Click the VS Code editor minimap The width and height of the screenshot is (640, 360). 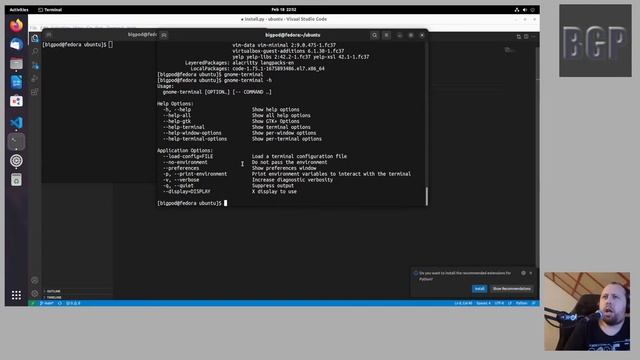pos(509,50)
